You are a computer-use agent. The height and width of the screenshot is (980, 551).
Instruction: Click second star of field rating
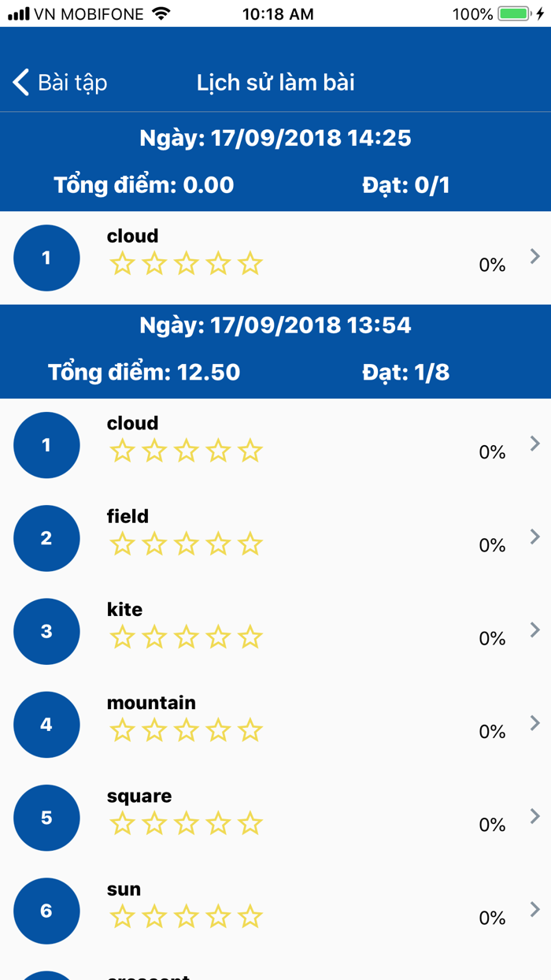[x=154, y=544]
